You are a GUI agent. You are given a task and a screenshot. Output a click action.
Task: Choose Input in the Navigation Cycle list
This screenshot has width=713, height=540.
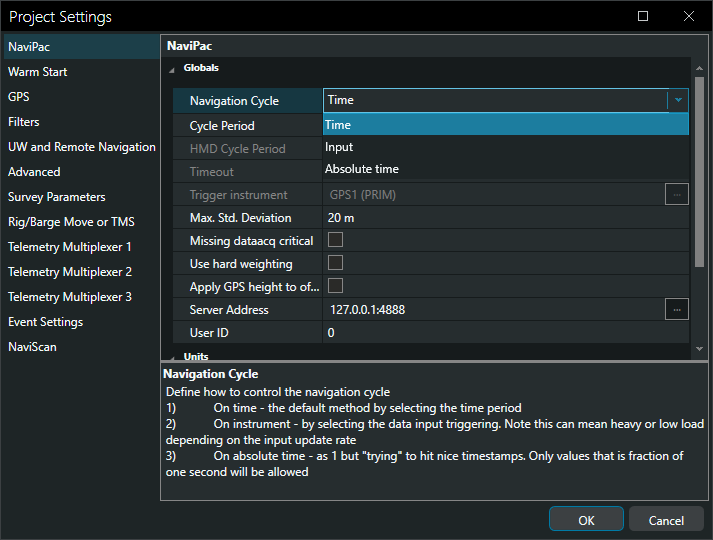506,147
